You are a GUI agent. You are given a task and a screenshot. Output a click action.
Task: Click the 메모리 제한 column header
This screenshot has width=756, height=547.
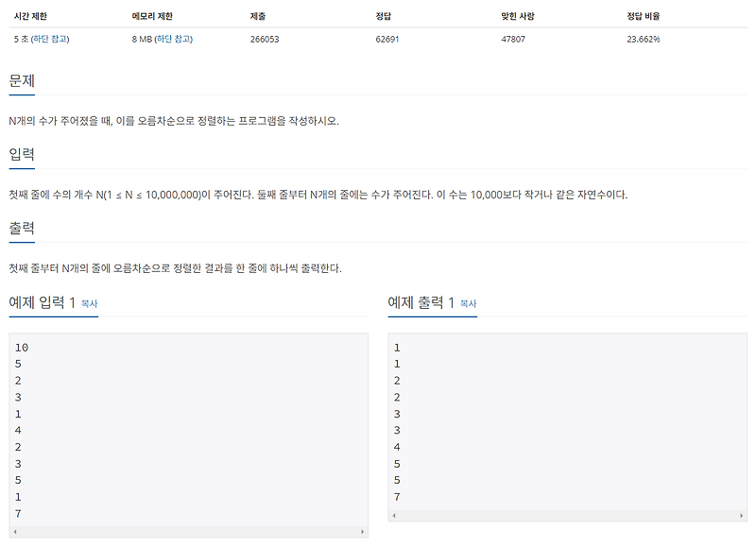click(150, 14)
